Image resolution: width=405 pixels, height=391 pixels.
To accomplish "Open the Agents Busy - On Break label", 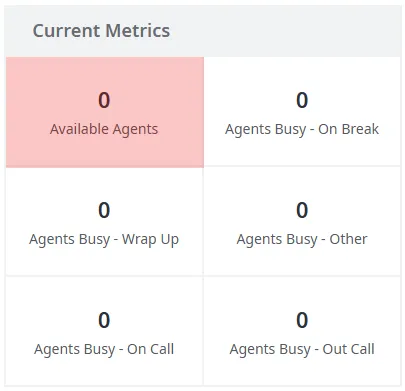I will [302, 129].
